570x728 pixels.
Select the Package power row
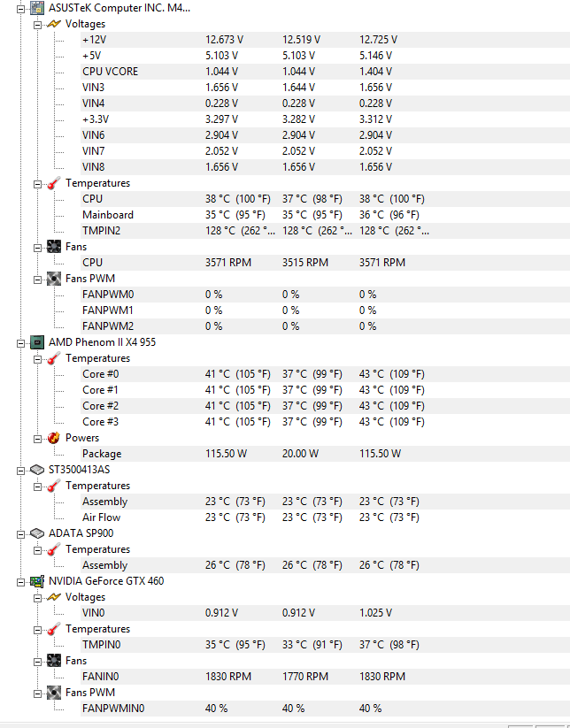[x=325, y=454]
